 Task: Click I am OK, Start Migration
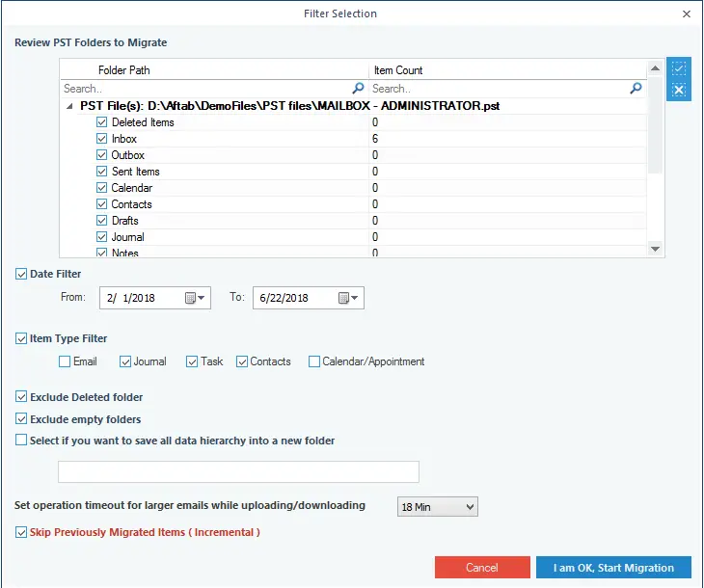(x=613, y=568)
